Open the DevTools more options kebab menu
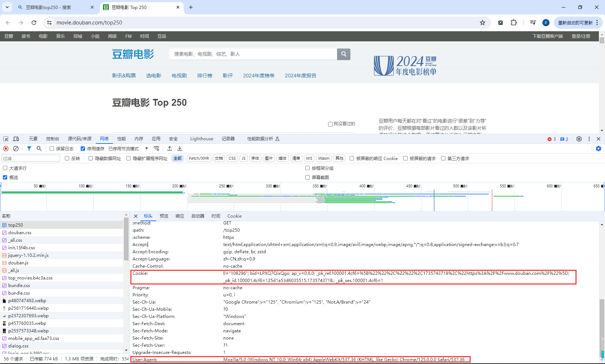Screen dimensions: 605x364 589,139
